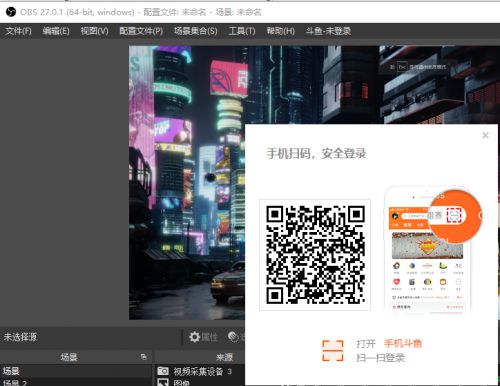Pop out the 场景 dock panel
Screen dimensions: 500x386
pyautogui.click(x=144, y=357)
